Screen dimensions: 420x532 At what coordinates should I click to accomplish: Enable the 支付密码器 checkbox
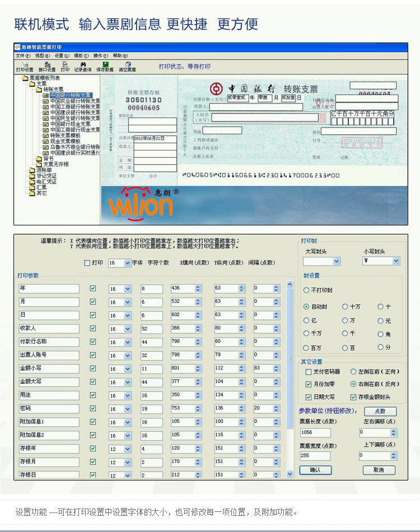click(309, 371)
